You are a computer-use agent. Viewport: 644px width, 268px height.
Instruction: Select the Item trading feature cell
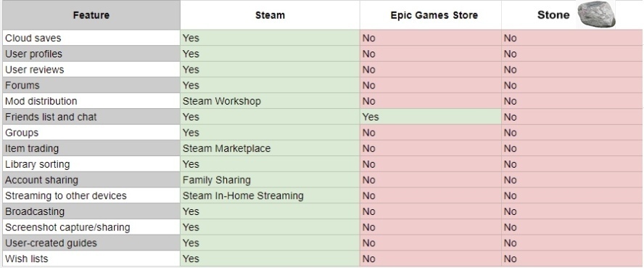point(91,148)
